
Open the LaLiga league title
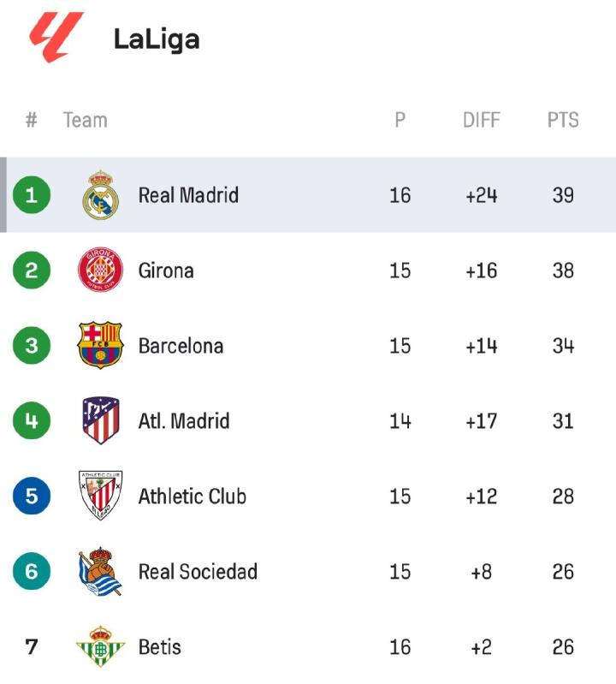tap(157, 39)
